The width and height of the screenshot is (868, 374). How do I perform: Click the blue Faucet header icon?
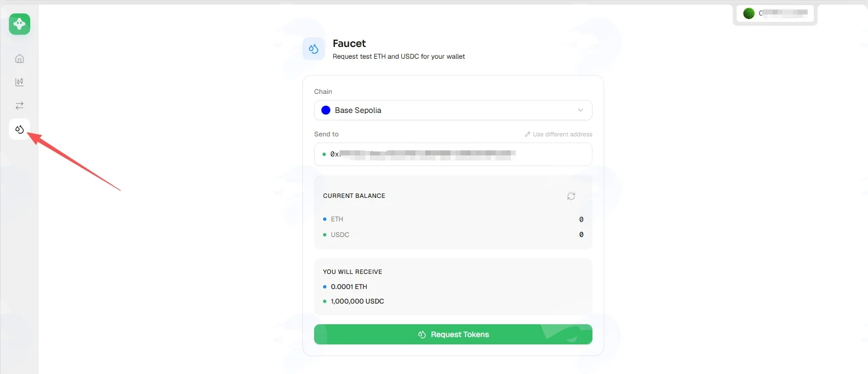[314, 49]
